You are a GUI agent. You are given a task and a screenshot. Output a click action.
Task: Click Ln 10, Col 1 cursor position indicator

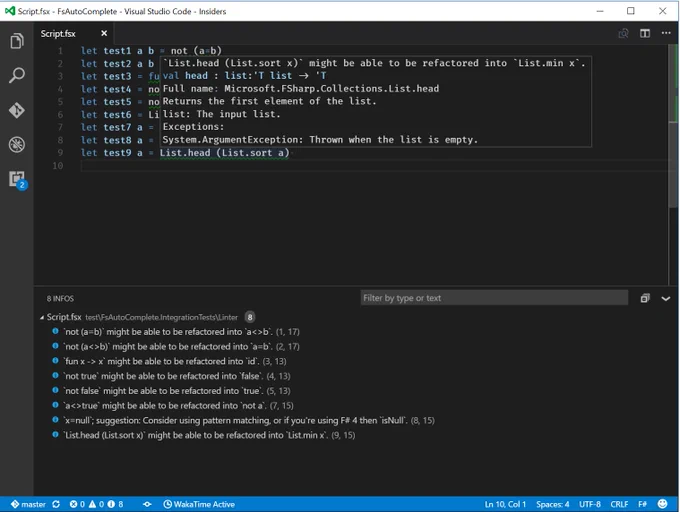pos(505,504)
